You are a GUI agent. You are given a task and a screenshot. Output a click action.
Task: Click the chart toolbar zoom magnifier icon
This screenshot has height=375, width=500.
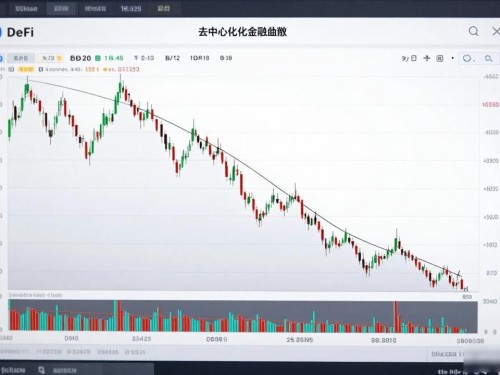click(x=489, y=59)
